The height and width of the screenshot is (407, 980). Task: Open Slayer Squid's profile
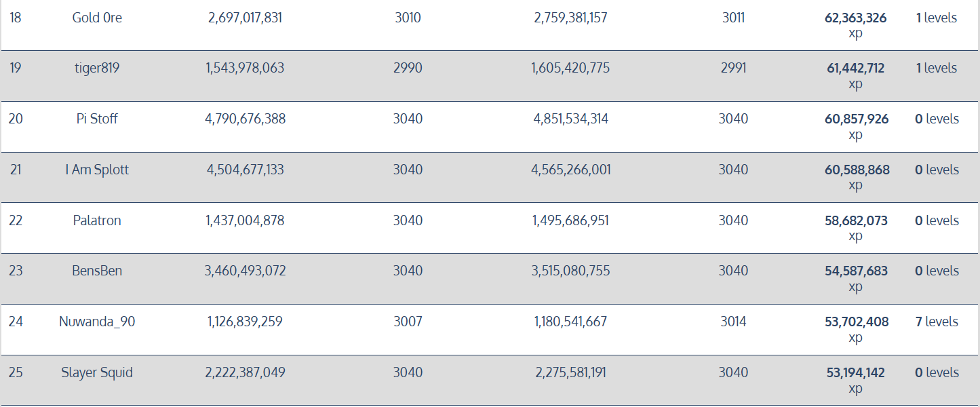[97, 372]
